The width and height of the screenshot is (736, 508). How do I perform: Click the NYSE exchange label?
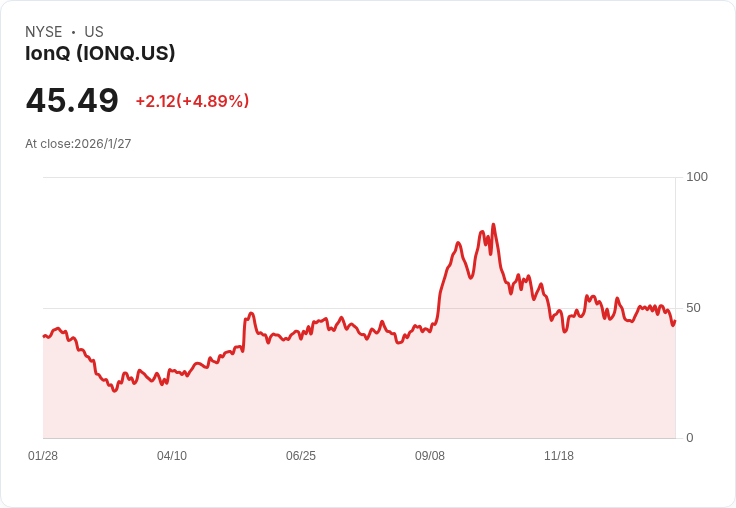tap(44, 32)
